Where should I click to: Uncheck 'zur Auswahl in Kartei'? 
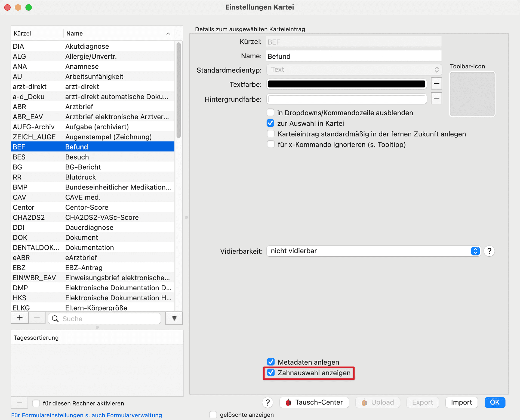tap(270, 123)
